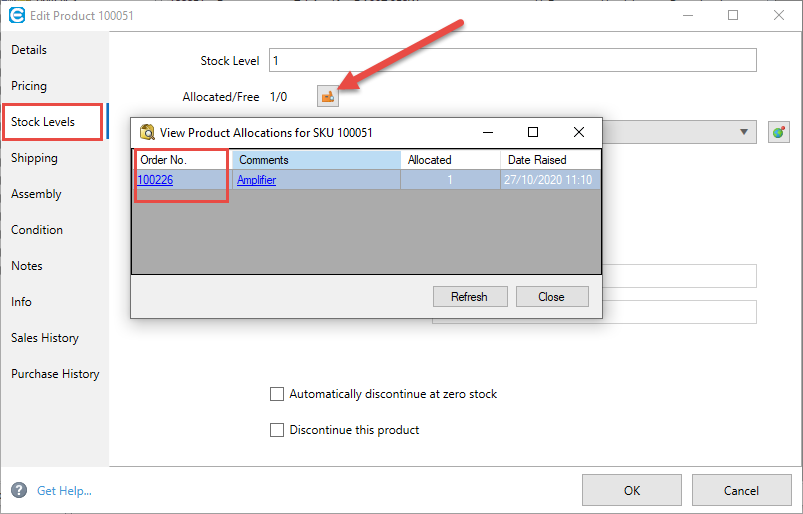Screen dimensions: 803x514
Task: Click the green globe icon beside dropdown
Action: click(x=779, y=132)
